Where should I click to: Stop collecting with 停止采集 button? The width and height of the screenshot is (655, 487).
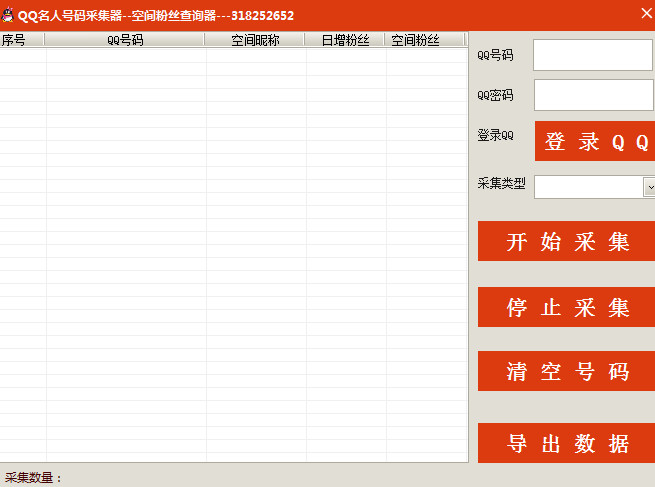[567, 307]
